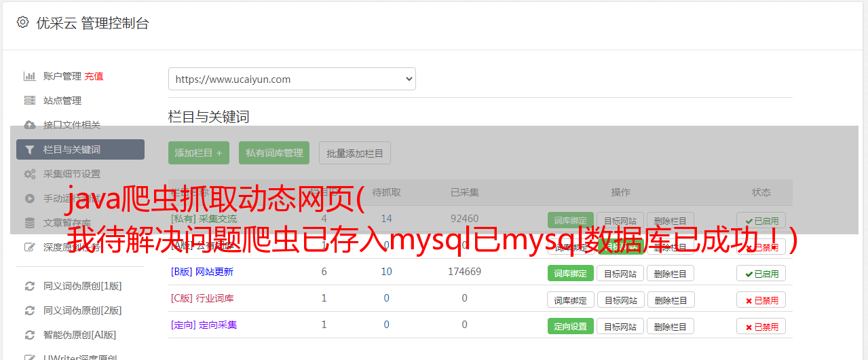The width and height of the screenshot is (868, 360).
Task: Click the refresh icon for 同义词伪原创[2版]
Action: pos(29,310)
